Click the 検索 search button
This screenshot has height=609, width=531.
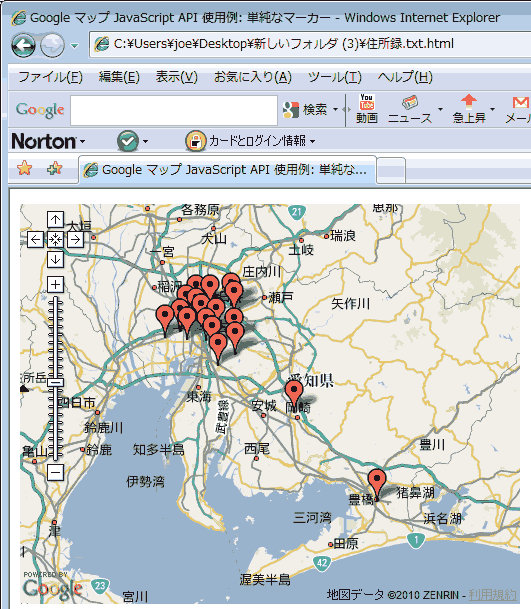[306, 110]
